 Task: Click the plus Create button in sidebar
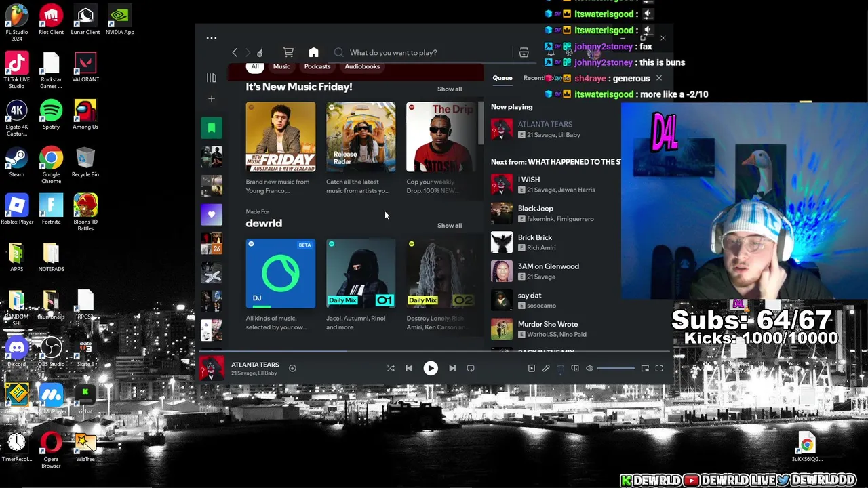pyautogui.click(x=212, y=99)
